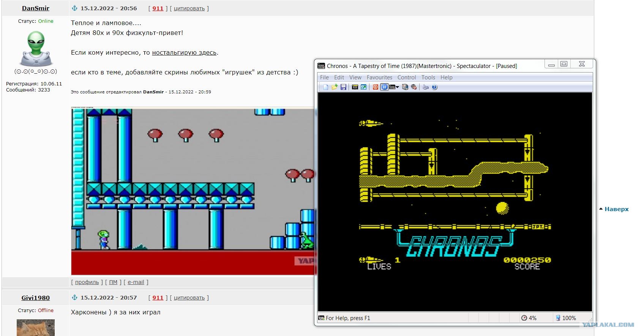Expand the model selection dropdown arrow
Screen dimensions: 644x336
click(398, 87)
